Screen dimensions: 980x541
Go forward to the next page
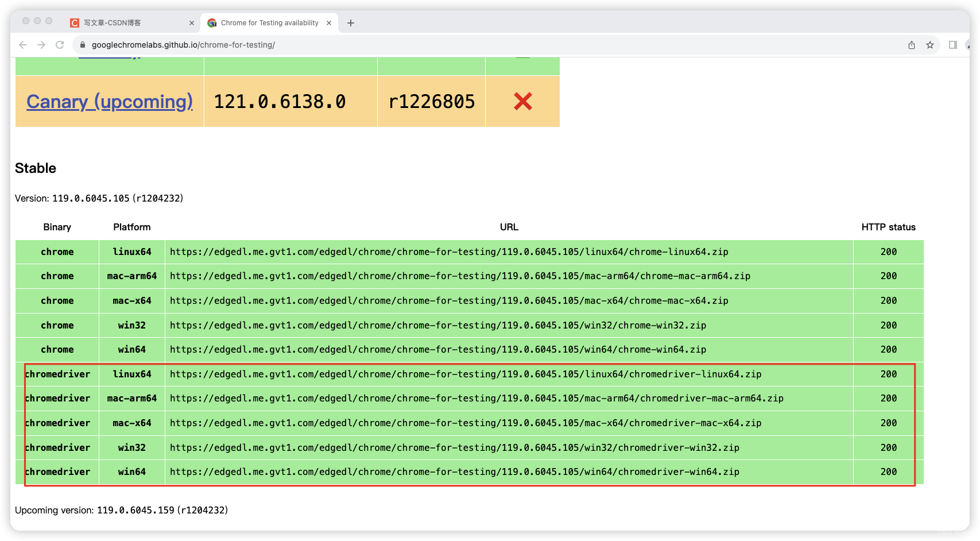point(41,45)
